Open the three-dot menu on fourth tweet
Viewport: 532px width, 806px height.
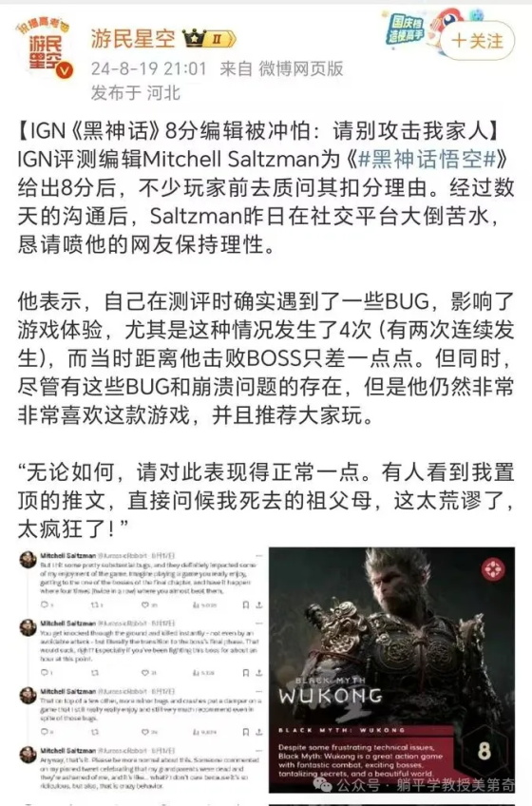258,751
